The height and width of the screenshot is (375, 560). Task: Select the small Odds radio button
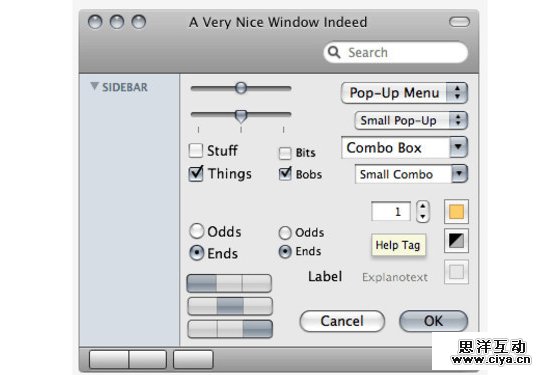(x=285, y=233)
